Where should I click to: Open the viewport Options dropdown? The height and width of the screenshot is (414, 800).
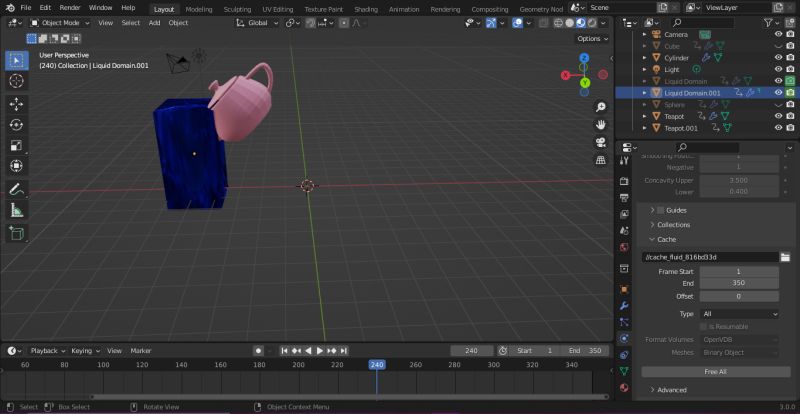pyautogui.click(x=592, y=39)
